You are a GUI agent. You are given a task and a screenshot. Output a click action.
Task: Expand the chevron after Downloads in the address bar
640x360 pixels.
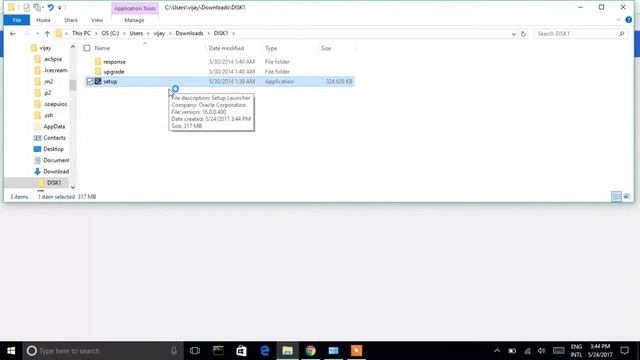point(209,33)
